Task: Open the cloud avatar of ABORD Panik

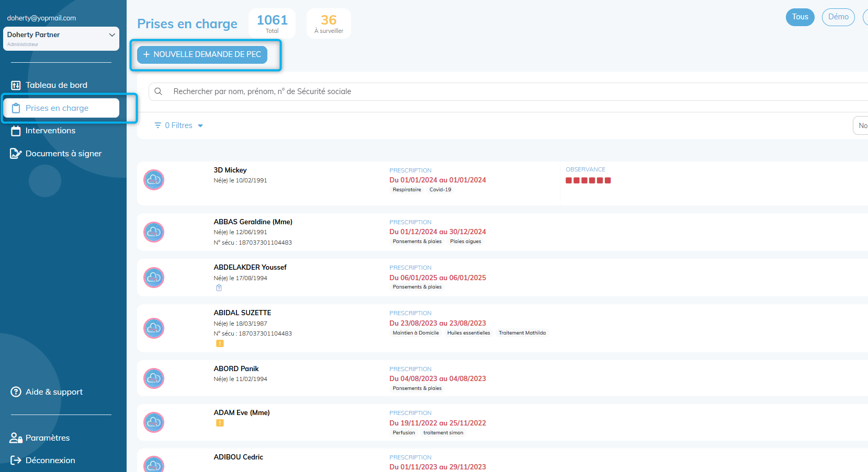Action: (154, 378)
